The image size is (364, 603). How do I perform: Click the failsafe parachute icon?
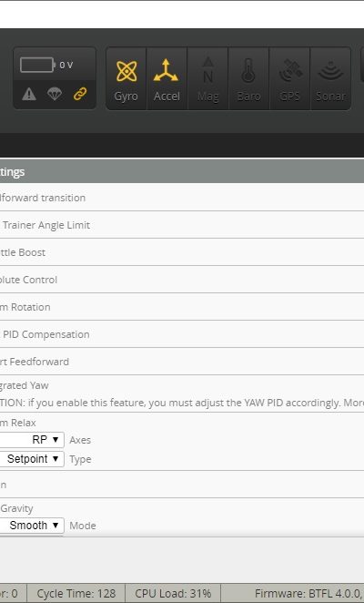(55, 94)
